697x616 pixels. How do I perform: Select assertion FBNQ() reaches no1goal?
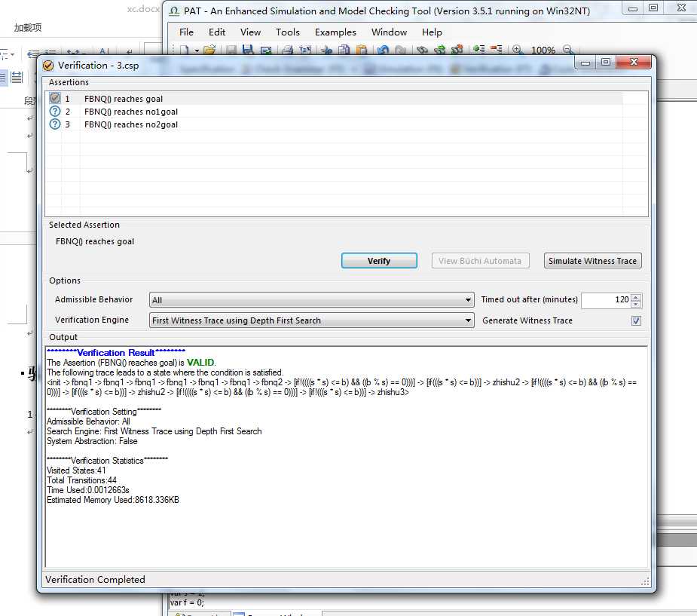coord(333,111)
